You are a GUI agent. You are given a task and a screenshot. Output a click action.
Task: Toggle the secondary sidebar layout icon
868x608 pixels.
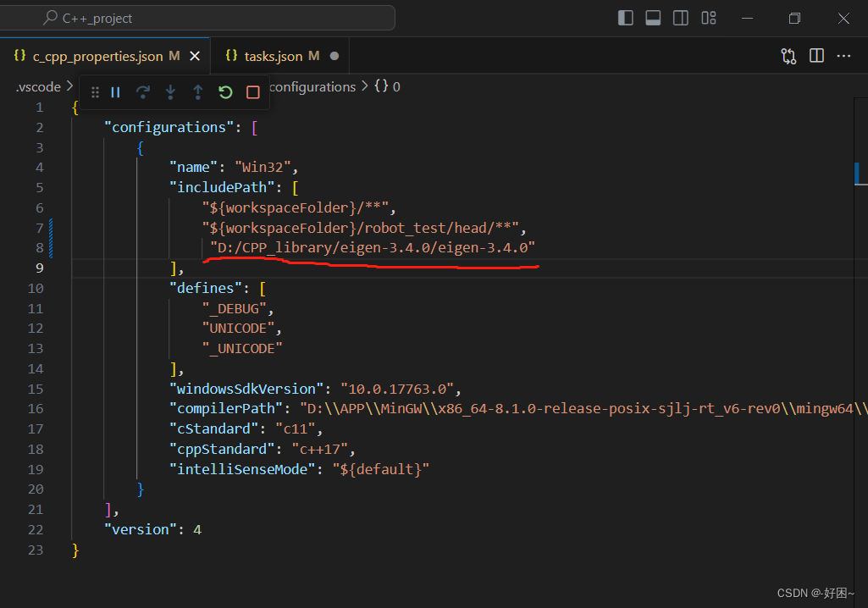[680, 17]
